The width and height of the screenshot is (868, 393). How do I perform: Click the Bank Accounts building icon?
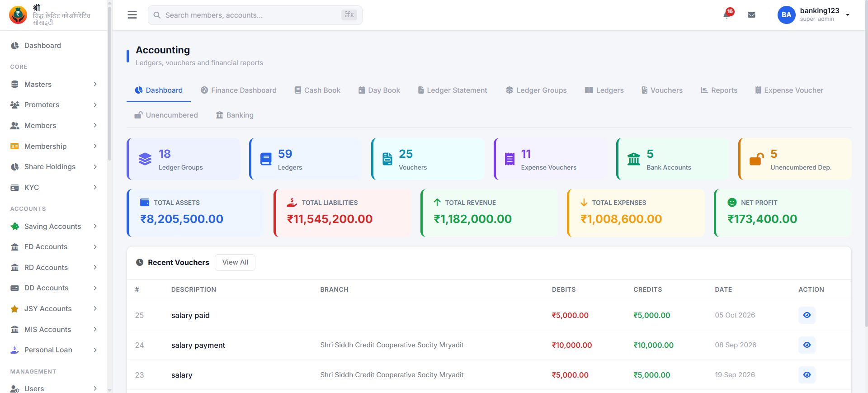click(634, 159)
